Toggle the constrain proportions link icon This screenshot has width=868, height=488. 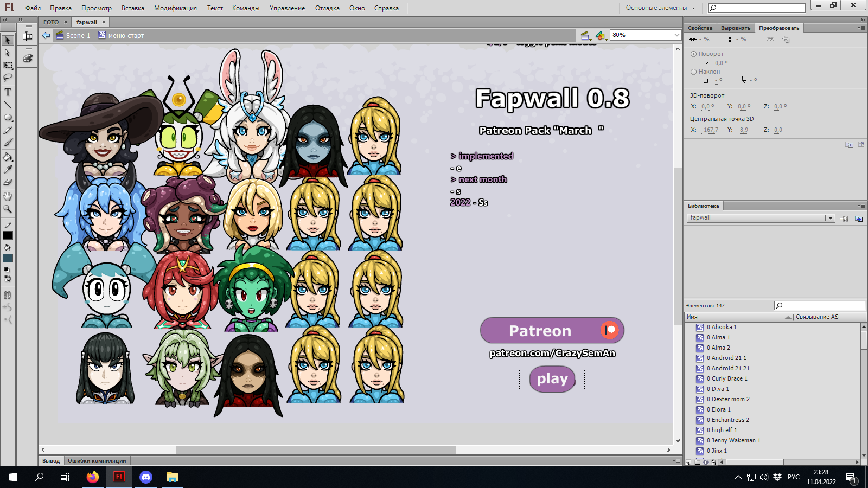pyautogui.click(x=770, y=40)
